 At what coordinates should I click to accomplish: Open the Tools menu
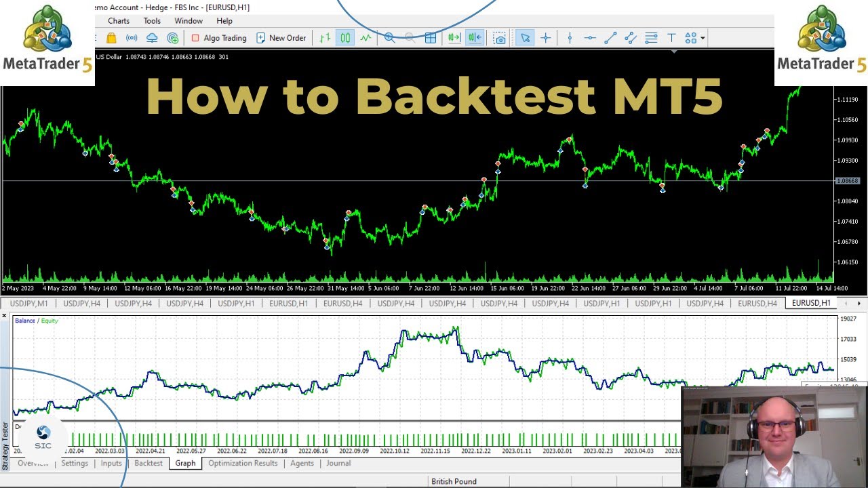click(x=152, y=21)
